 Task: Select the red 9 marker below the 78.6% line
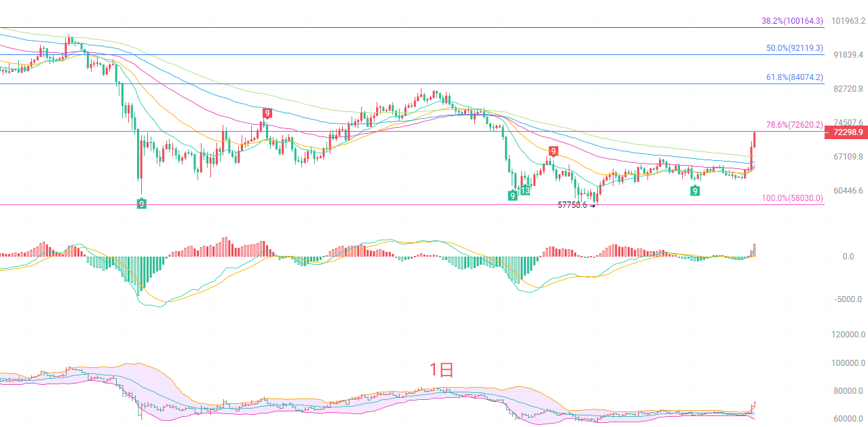(x=554, y=151)
